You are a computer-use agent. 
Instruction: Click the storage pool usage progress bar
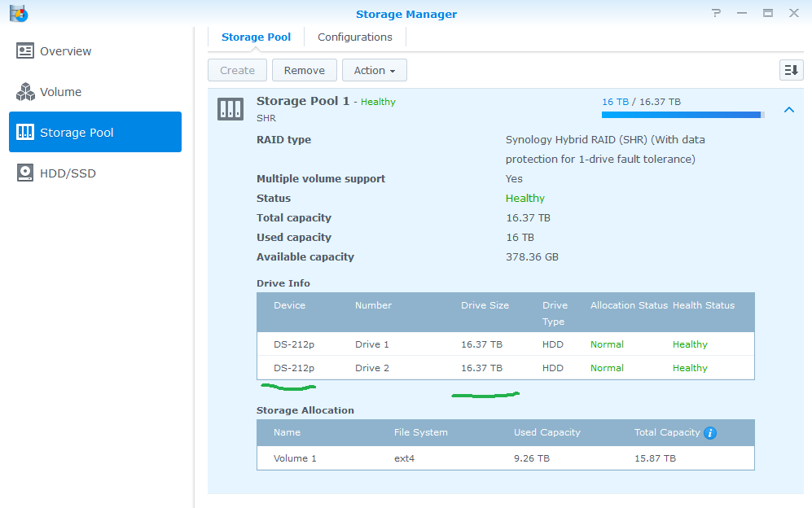tap(683, 115)
